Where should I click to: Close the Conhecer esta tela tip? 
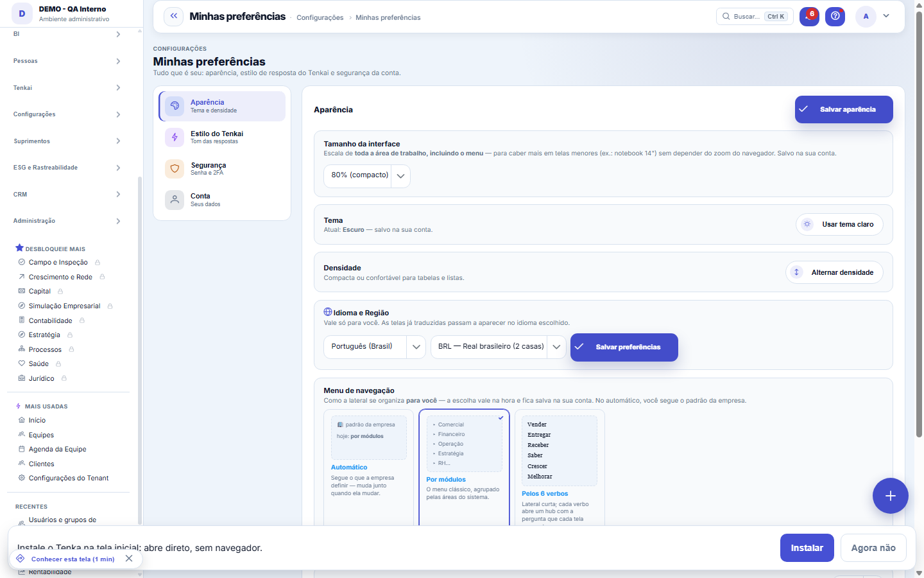tap(129, 559)
